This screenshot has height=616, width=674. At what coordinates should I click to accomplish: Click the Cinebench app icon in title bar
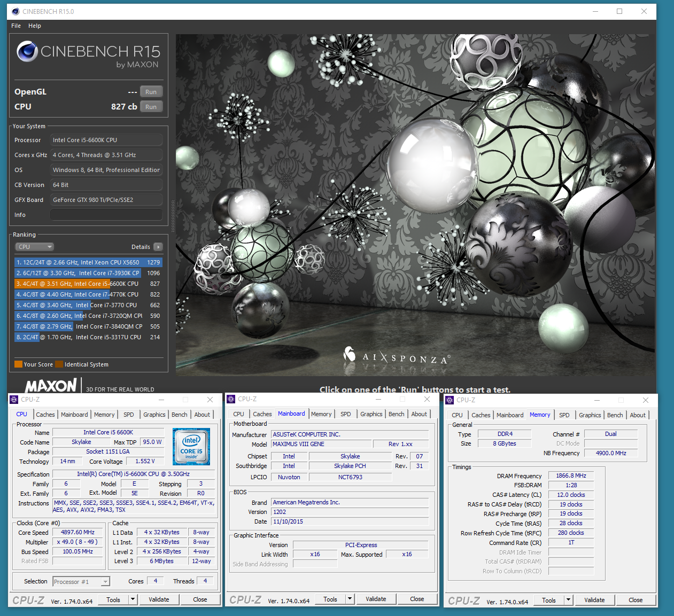[16, 11]
